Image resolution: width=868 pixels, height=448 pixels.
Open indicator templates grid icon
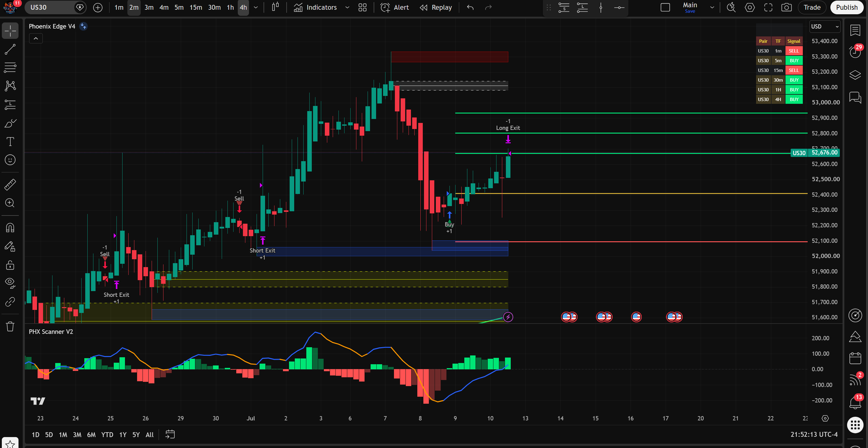click(362, 7)
